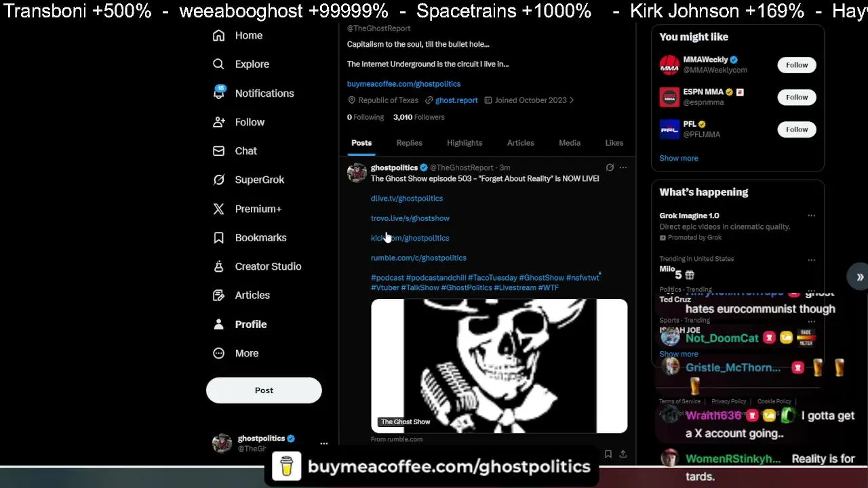This screenshot has width=868, height=488.
Task: Switch to the Posts tab
Action: pyautogui.click(x=361, y=143)
